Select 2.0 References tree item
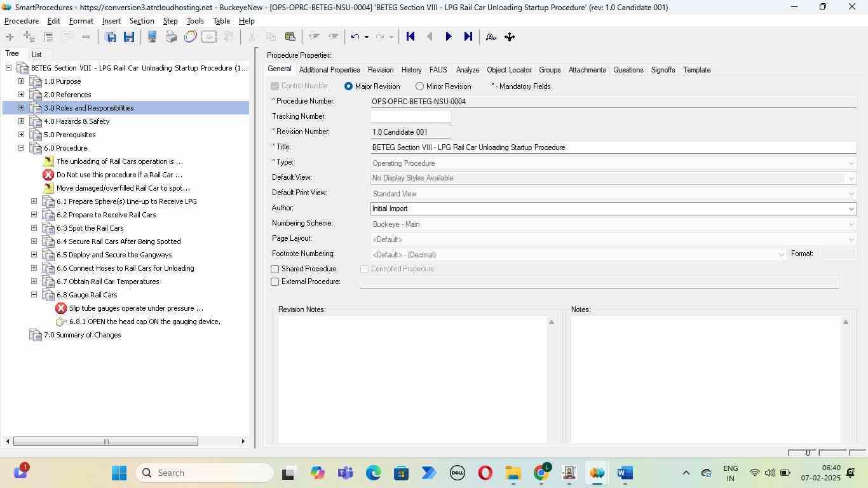The height and width of the screenshot is (488, 868). [67, 95]
